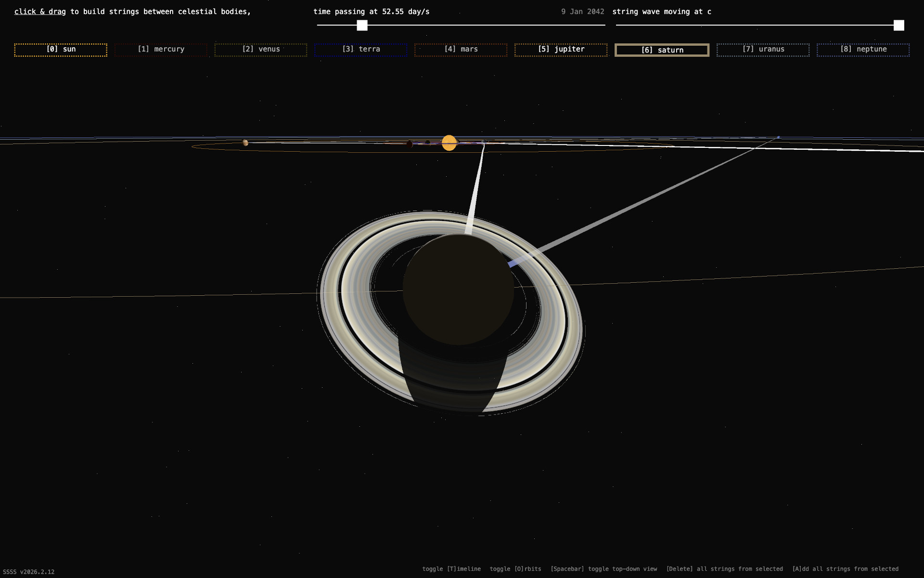Select the mercury body button
Image resolution: width=924 pixels, height=578 pixels.
[x=161, y=50]
